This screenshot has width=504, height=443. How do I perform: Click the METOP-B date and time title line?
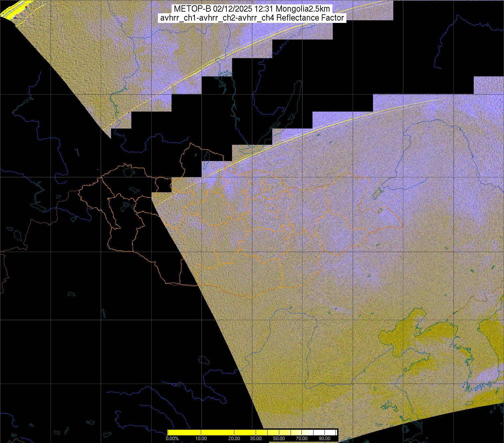[252, 9]
